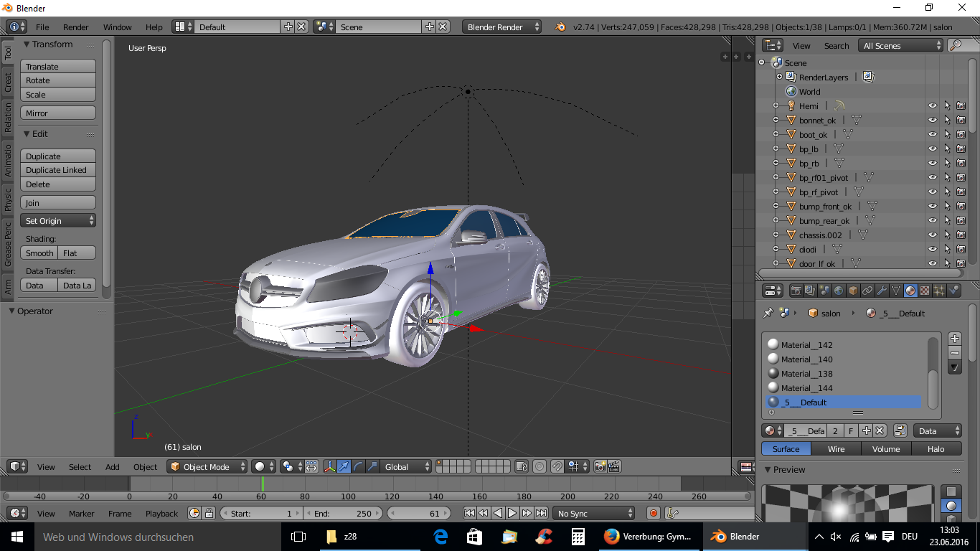This screenshot has height=551, width=980.
Task: Open the material link Data dropdown
Action: [x=938, y=431]
